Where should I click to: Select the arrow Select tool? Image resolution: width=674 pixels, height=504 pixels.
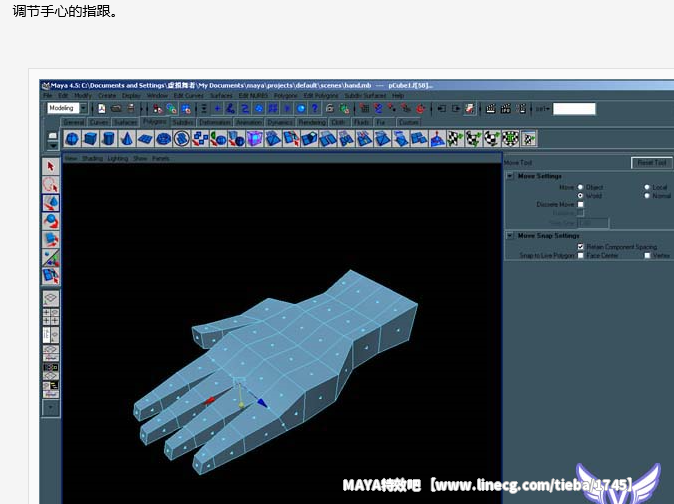(51, 166)
